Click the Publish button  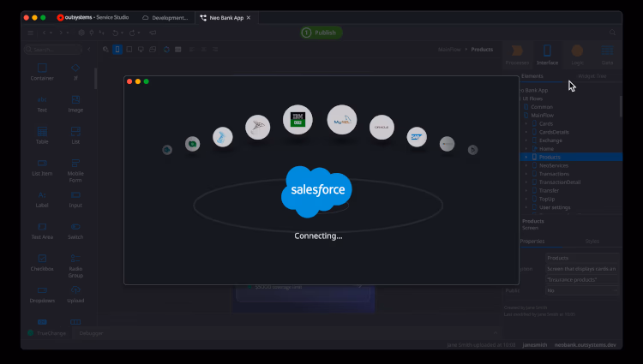click(321, 33)
